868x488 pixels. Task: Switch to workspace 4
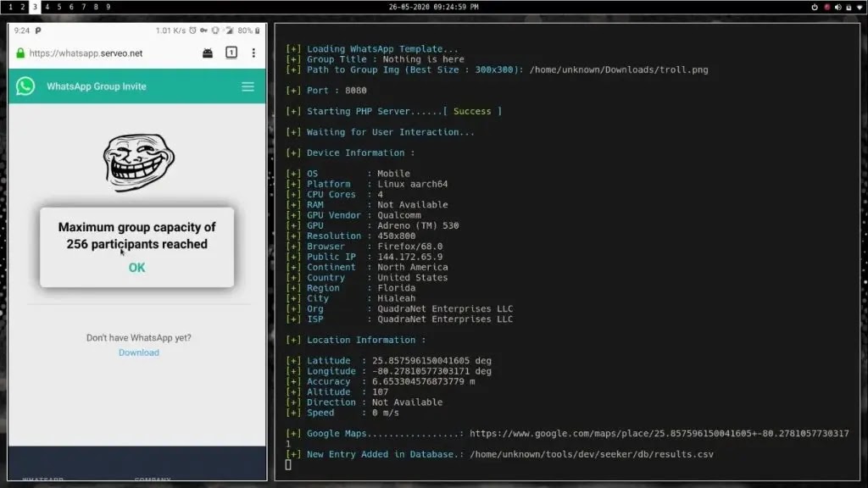click(x=47, y=7)
